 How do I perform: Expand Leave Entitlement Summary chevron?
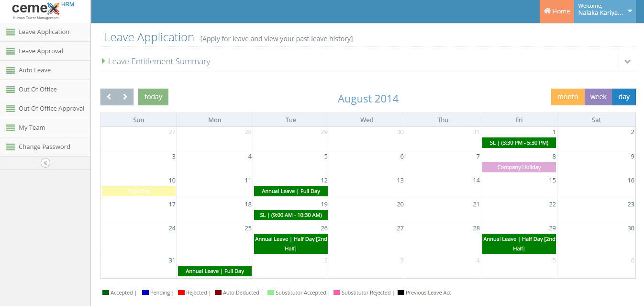click(628, 61)
